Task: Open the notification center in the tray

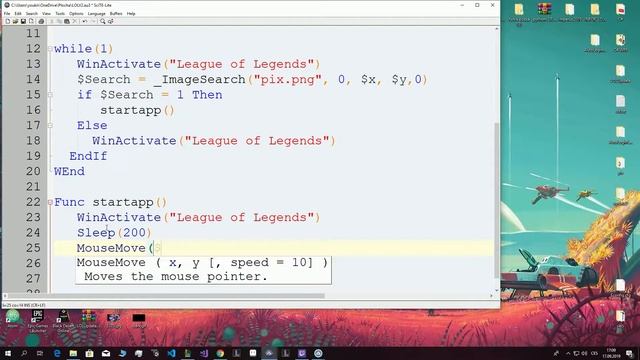Action: [x=629, y=353]
